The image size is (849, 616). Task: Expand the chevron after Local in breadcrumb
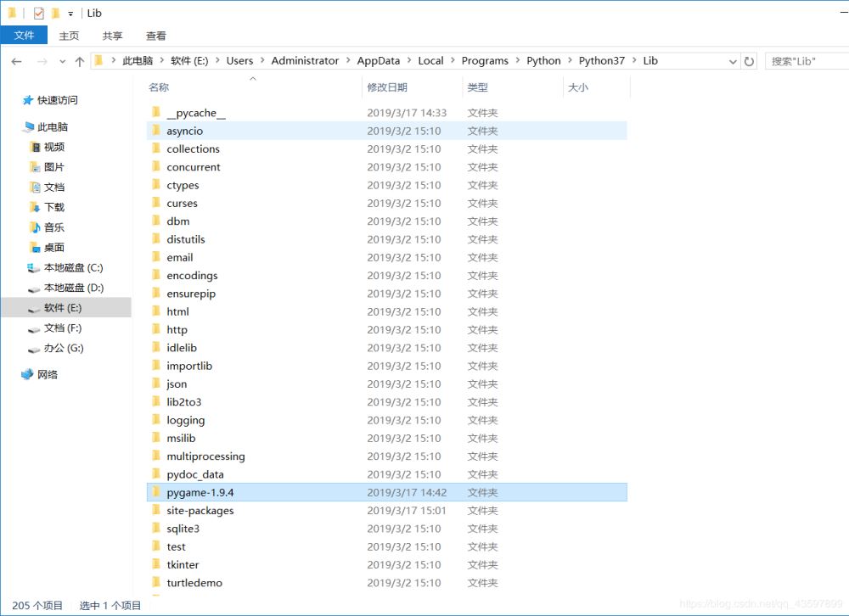click(453, 60)
